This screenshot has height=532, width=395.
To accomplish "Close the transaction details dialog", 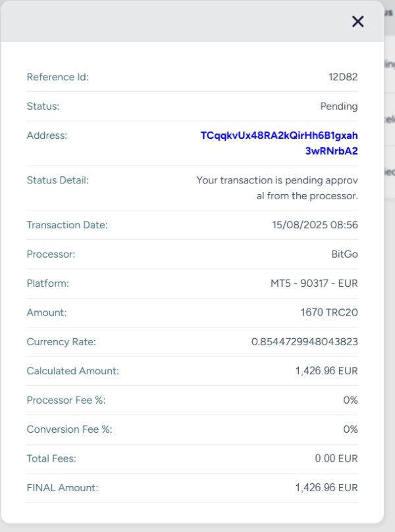I will point(357,22).
